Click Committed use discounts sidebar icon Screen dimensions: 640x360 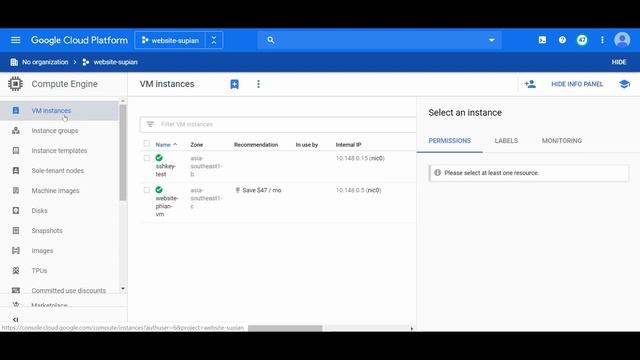[16, 291]
